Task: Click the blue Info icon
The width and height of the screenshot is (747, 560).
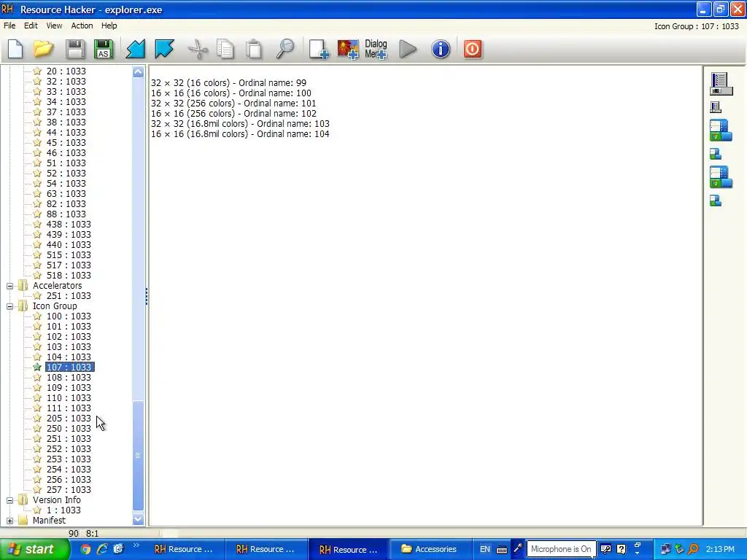Action: pos(441,49)
